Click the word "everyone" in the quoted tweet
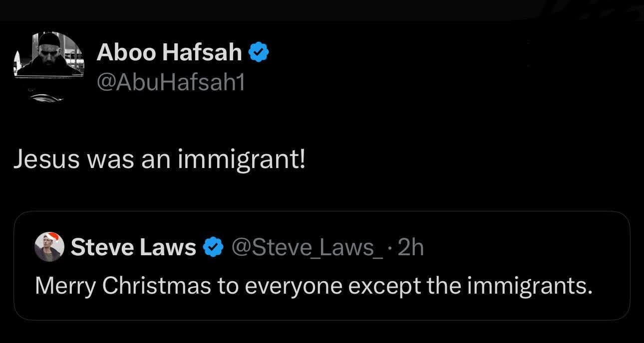 tap(286, 285)
